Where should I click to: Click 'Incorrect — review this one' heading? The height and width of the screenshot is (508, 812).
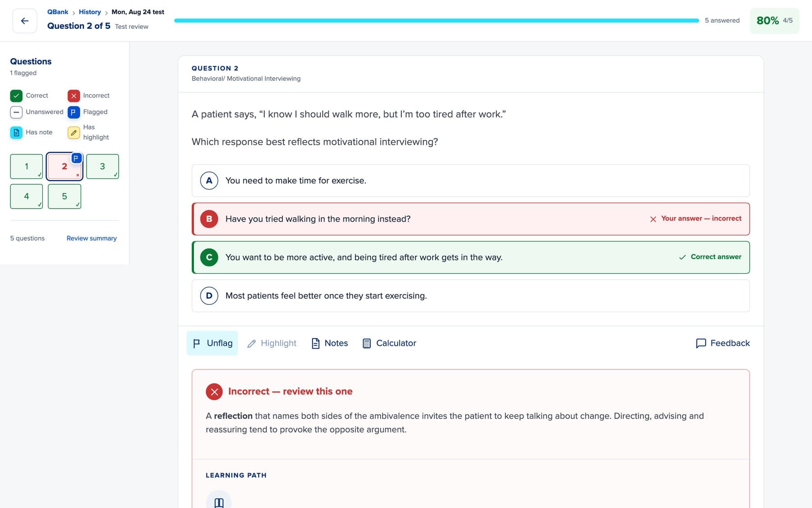click(x=291, y=391)
